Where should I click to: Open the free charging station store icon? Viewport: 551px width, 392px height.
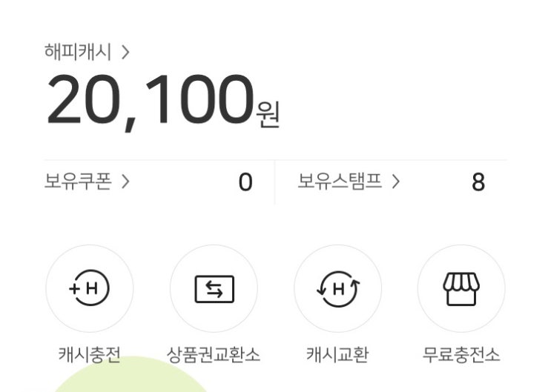point(461,288)
